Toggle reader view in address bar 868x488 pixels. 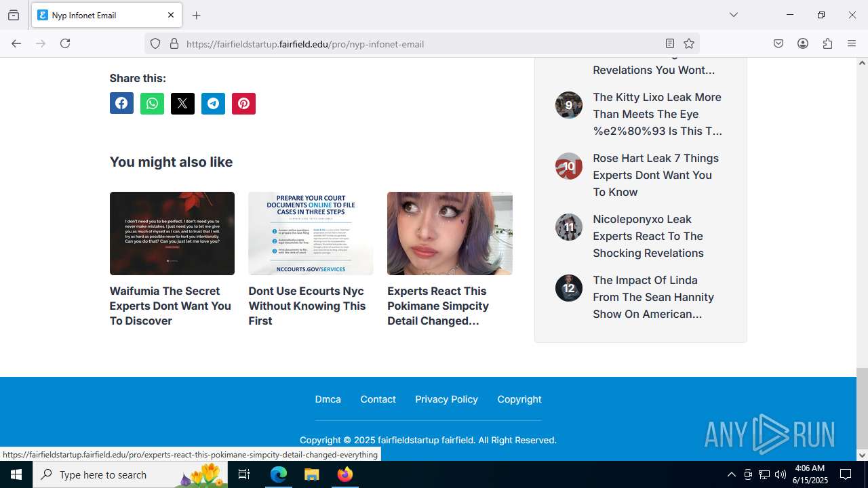(x=670, y=43)
